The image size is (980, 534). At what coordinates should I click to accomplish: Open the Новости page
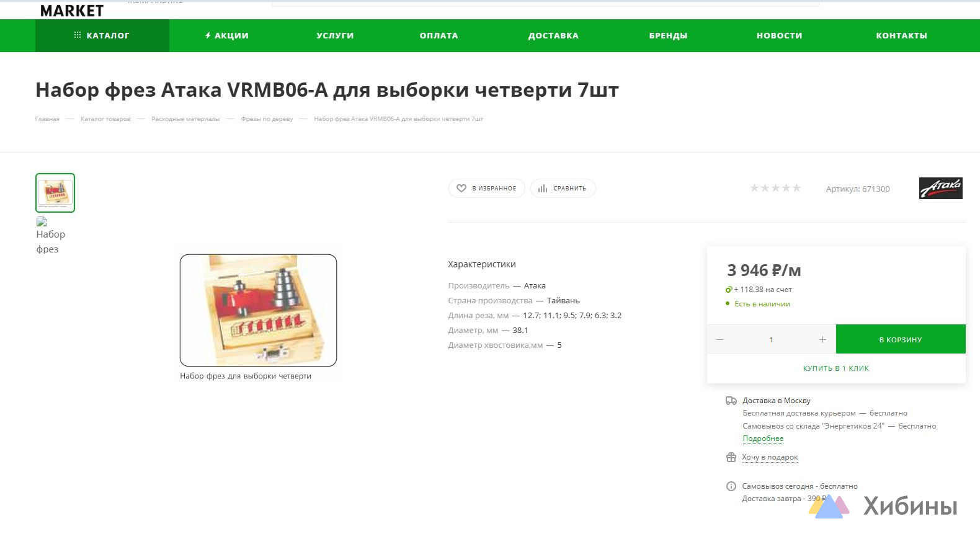(x=779, y=35)
